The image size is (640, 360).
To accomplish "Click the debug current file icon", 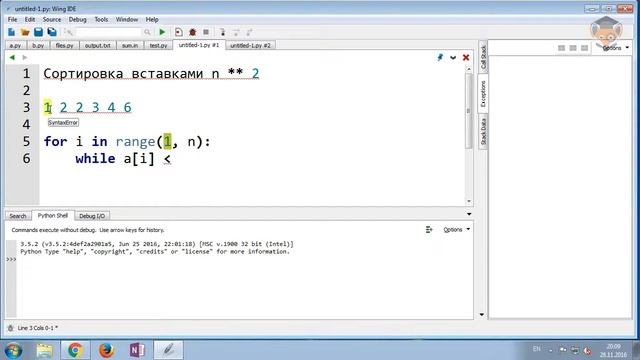I will (x=179, y=32).
